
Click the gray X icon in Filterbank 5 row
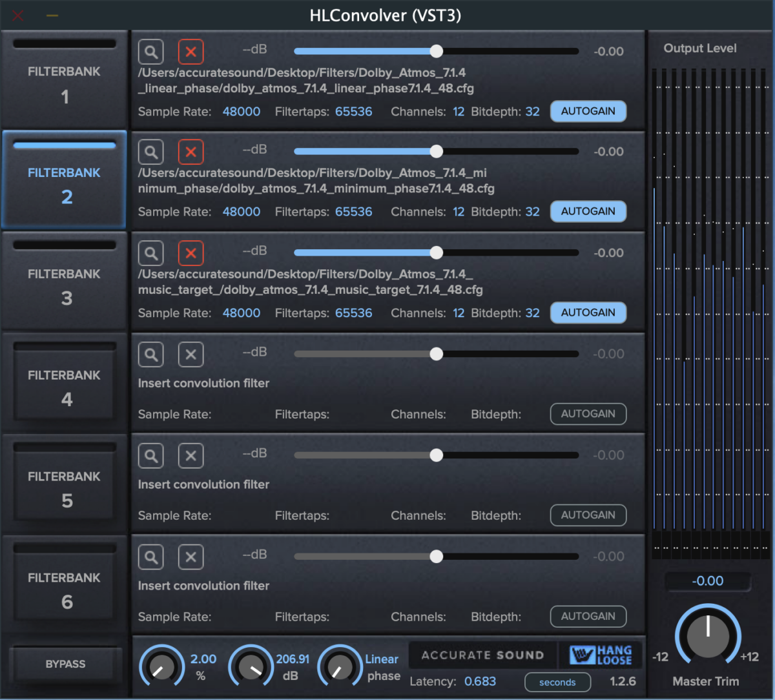click(x=191, y=456)
